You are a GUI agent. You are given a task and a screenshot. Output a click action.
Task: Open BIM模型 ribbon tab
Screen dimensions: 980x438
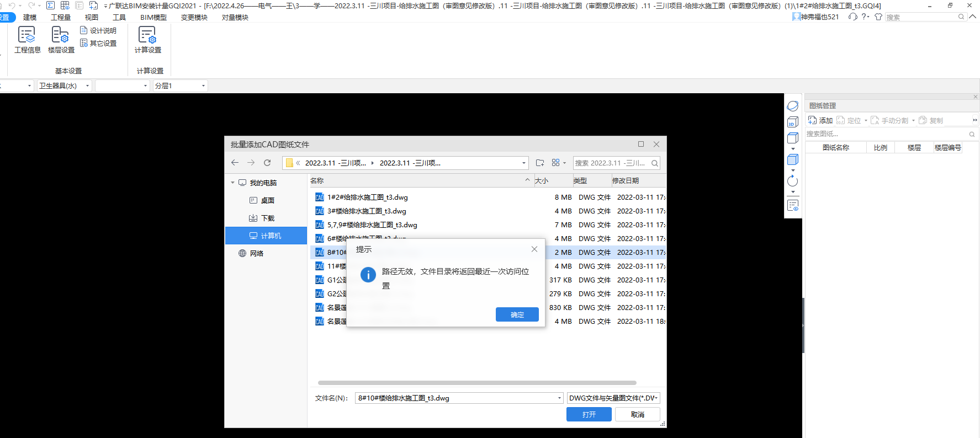[x=153, y=17]
